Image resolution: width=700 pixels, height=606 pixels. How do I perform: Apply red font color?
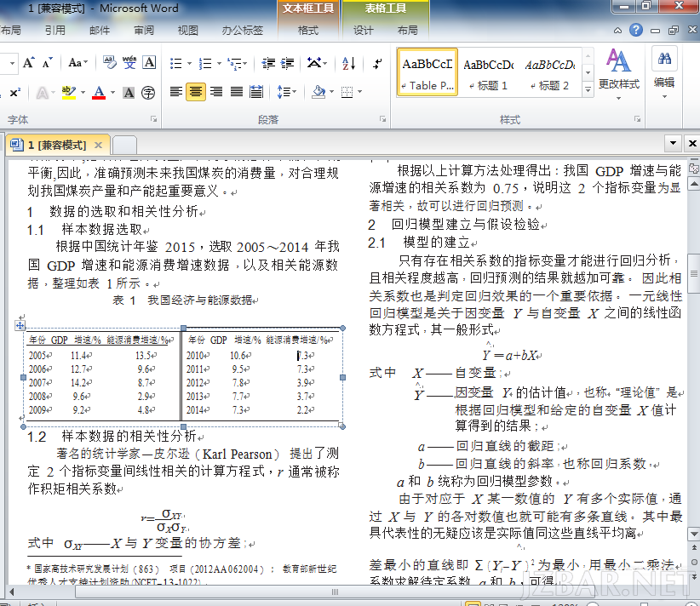[99, 93]
